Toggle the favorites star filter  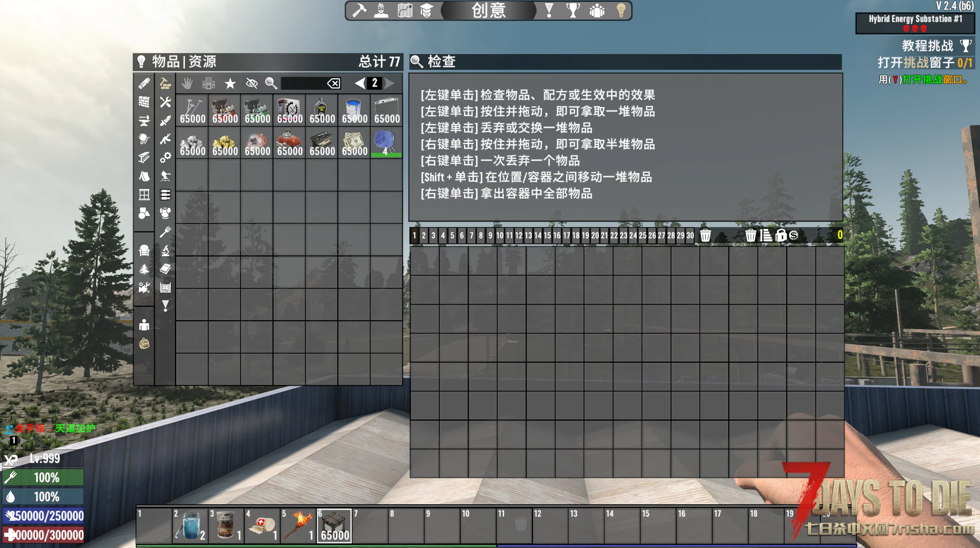click(230, 83)
